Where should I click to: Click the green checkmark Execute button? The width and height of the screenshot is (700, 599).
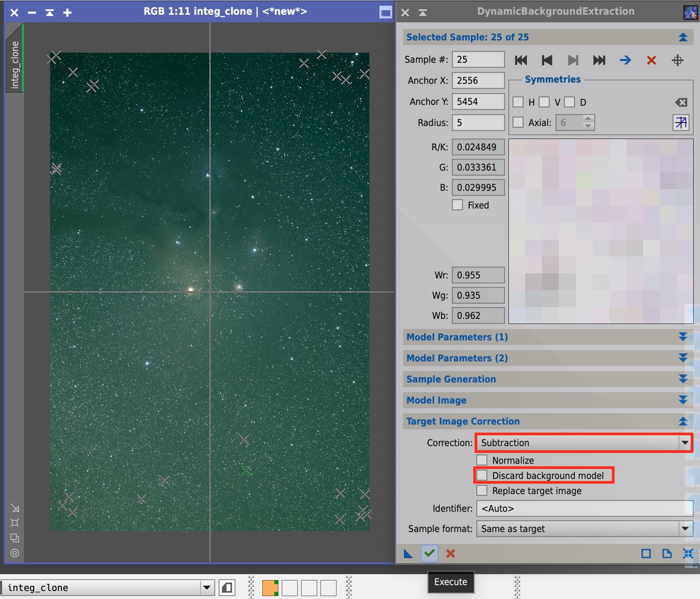(429, 553)
